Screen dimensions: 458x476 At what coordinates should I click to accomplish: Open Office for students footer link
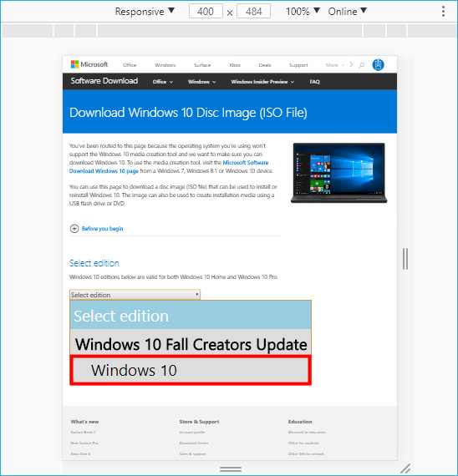303,443
